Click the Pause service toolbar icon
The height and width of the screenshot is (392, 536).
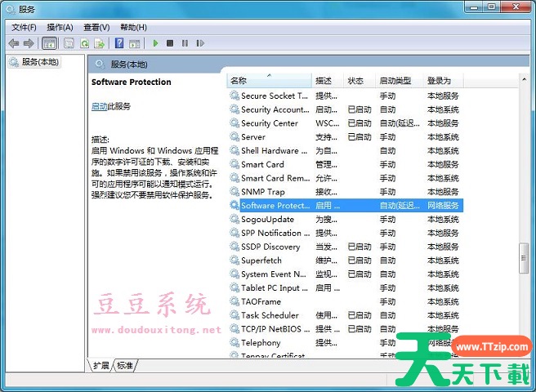point(185,43)
